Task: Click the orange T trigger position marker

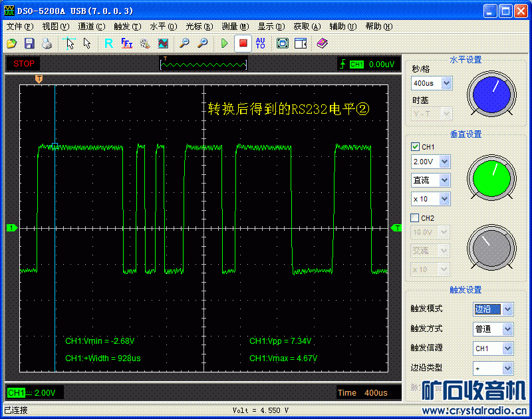Action: (x=39, y=79)
